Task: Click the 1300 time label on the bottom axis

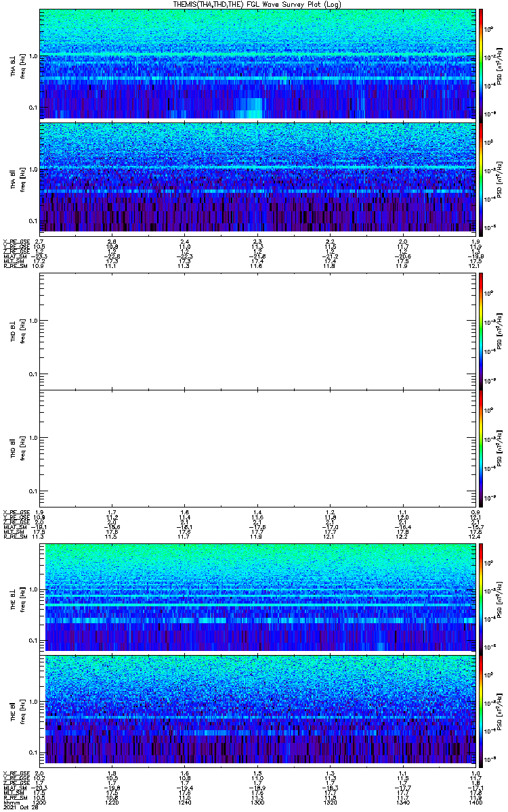Action: [x=257, y=803]
